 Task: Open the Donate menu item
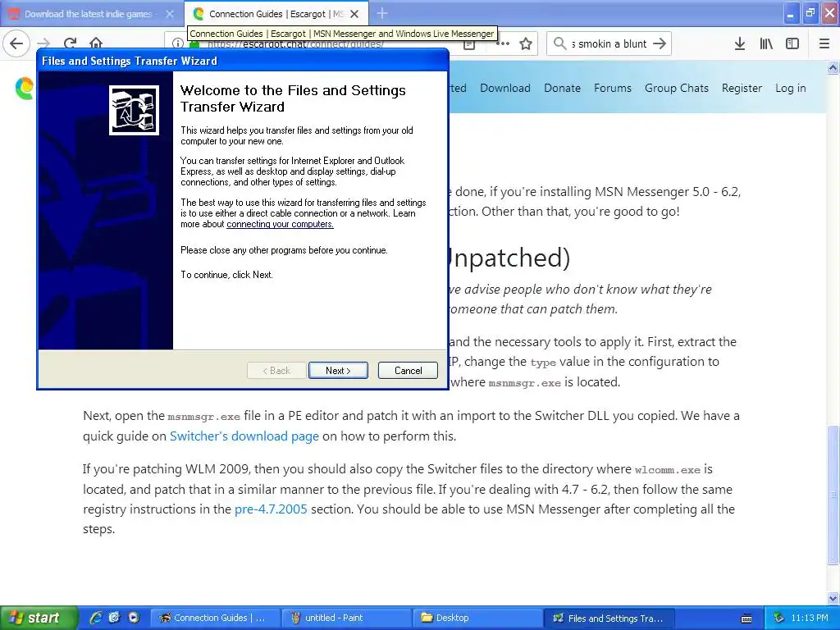[x=562, y=88]
